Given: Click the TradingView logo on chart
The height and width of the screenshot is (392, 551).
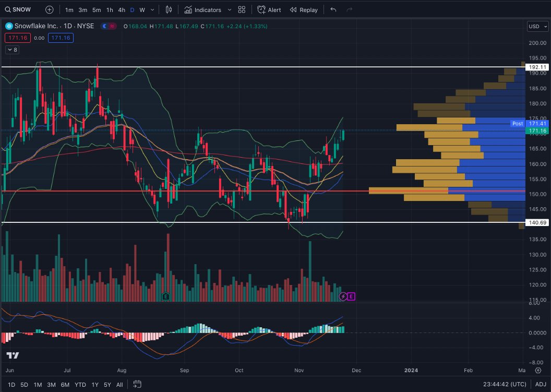Looking at the screenshot, I should [x=13, y=355].
